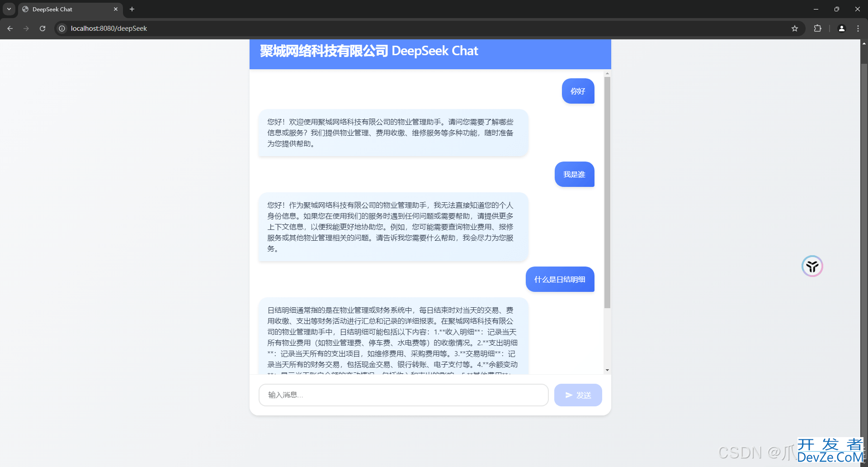Click the chat panel scrollbar thumb
This screenshot has width=868, height=467.
[x=607, y=192]
